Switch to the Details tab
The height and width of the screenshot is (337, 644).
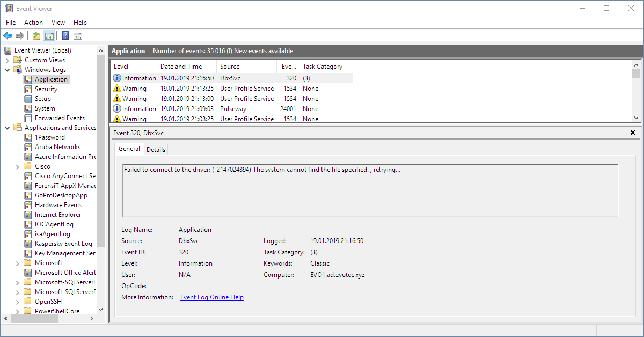[x=156, y=149]
